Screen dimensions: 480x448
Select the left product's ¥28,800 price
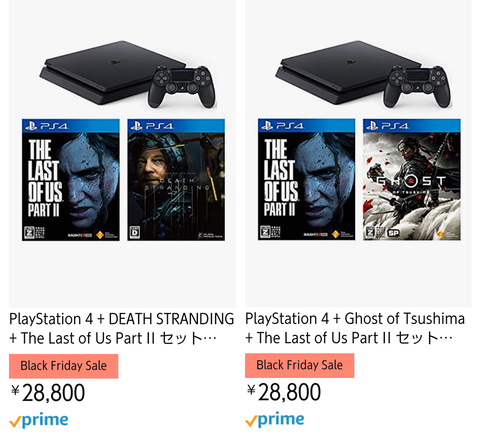[x=48, y=393]
